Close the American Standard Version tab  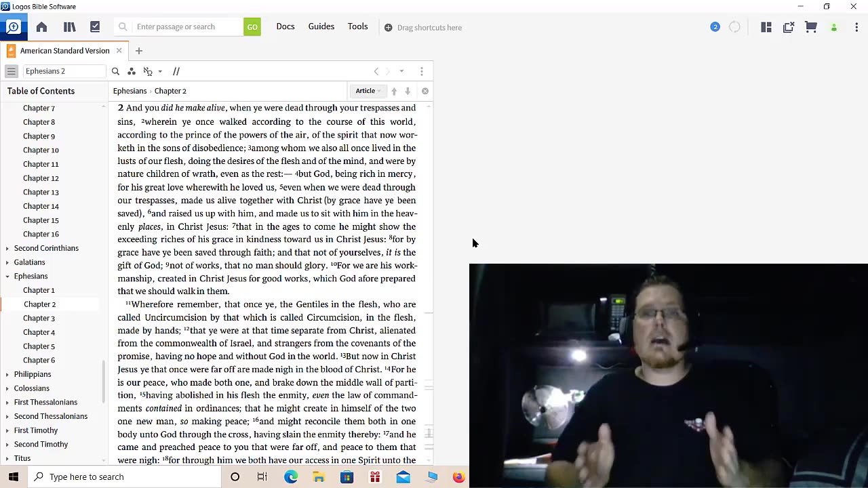pyautogui.click(x=119, y=51)
